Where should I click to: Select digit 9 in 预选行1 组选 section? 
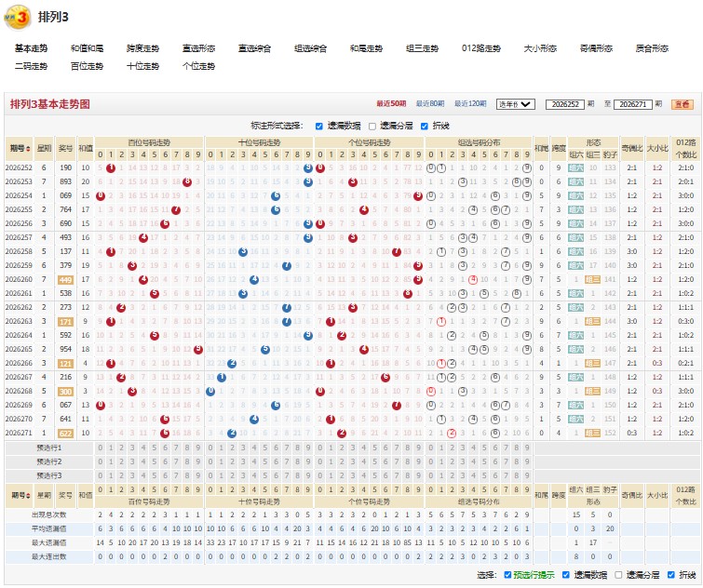pos(527,448)
